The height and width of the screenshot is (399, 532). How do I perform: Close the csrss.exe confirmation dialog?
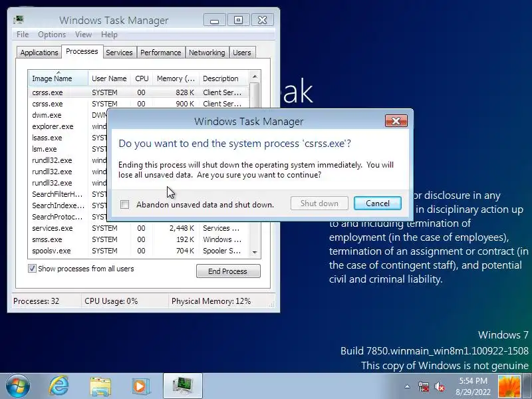coord(396,121)
